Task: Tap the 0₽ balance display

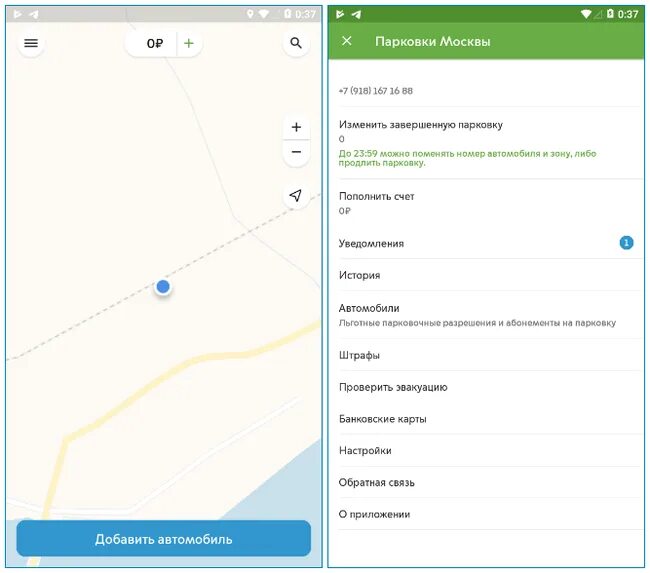Action: (x=155, y=44)
